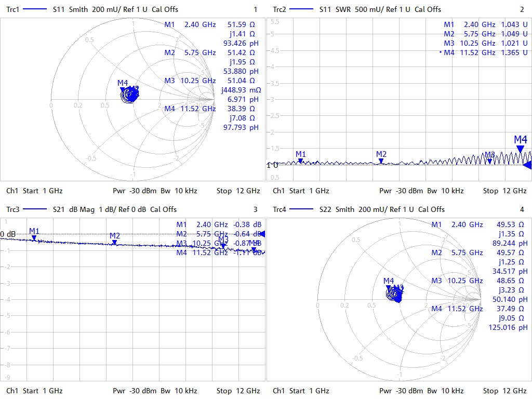Screen dimensions: 532x399
Task: Click 'S21 dB Mag 1 dB/ Ref 0 dB' settings
Action: click(99, 209)
